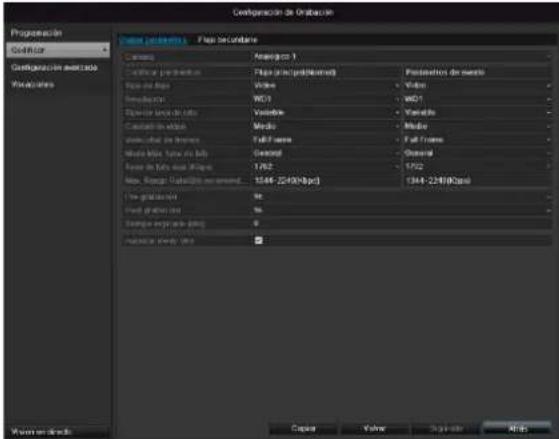Image resolution: width=559 pixels, height=439 pixels.
Task: Open the Pre-grabación 5s dropdown
Action: 401,196
